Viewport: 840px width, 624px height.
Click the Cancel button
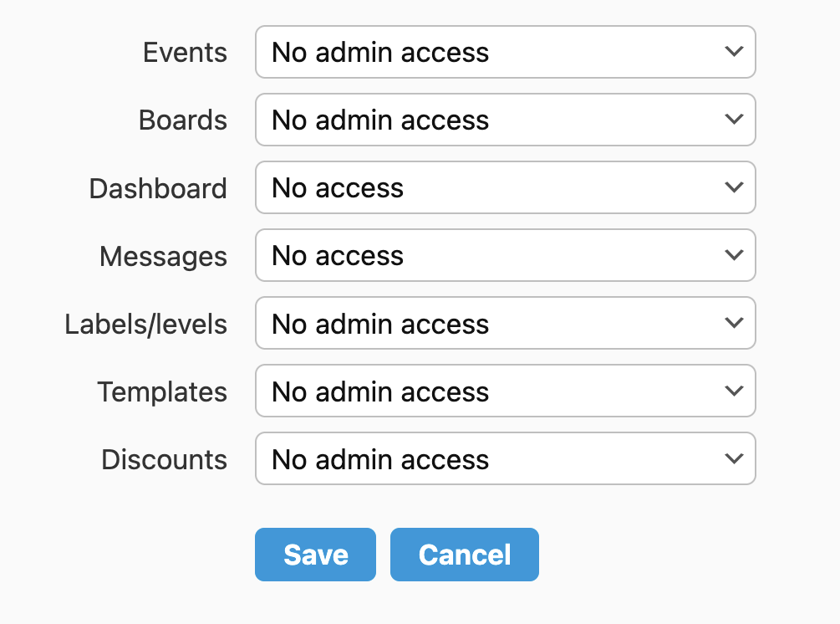pos(464,555)
